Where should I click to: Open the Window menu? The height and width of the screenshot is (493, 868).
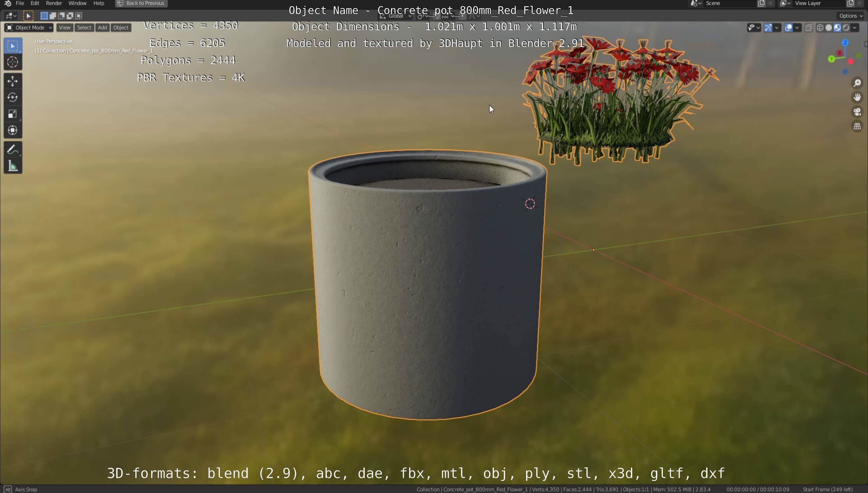pos(77,3)
